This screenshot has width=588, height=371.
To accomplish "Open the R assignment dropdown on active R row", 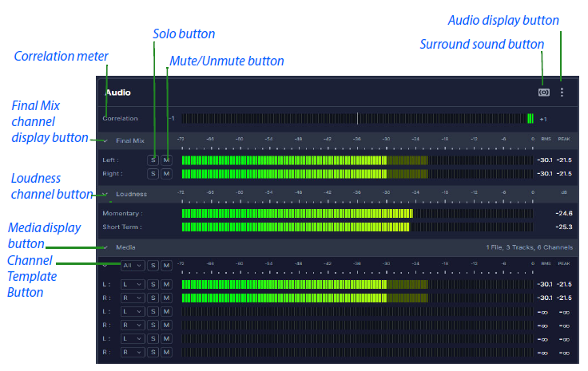I will 133,298.
